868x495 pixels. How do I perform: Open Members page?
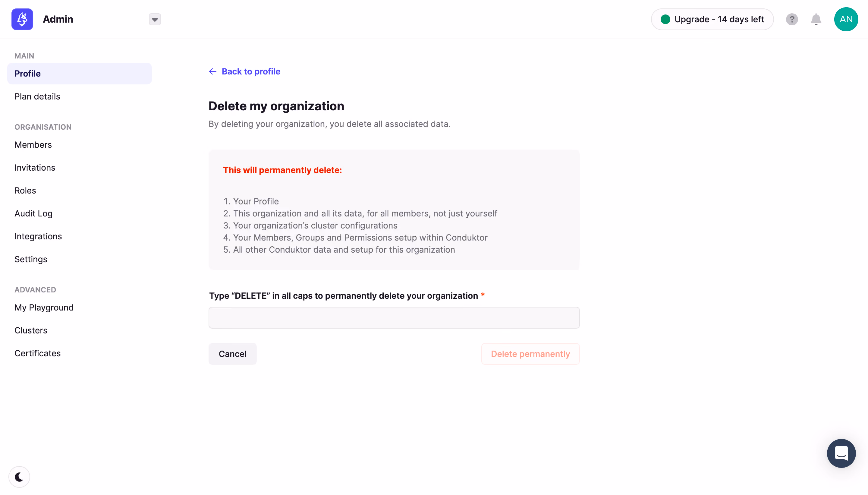(x=33, y=145)
